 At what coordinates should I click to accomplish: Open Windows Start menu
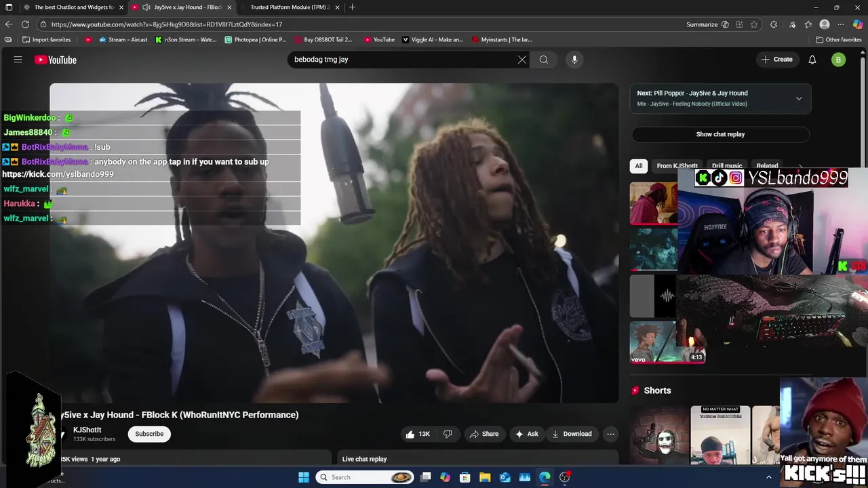point(304,477)
